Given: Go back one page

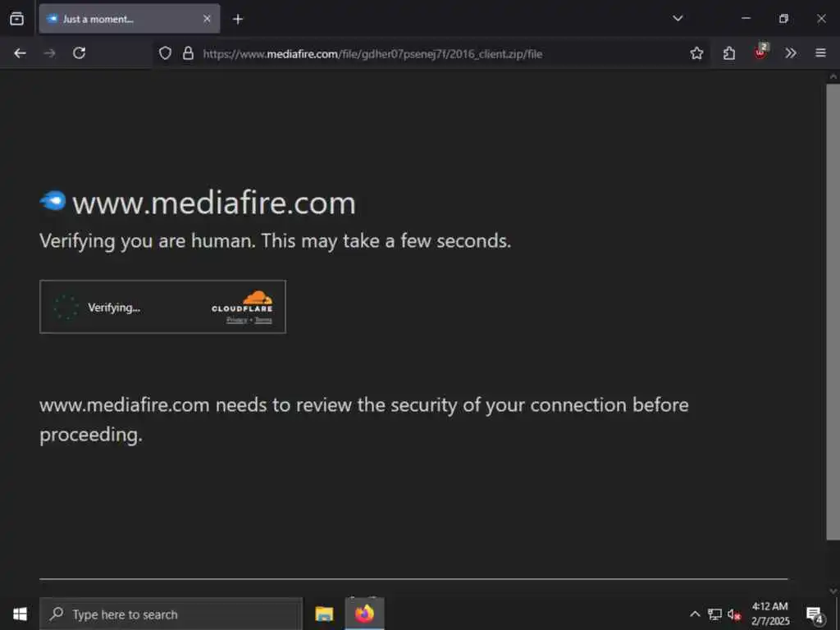Looking at the screenshot, I should point(20,53).
